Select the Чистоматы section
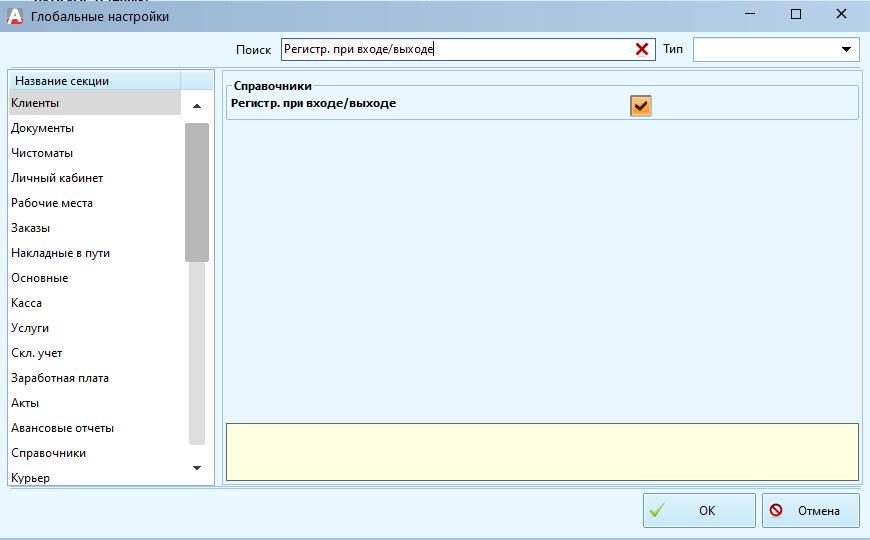This screenshot has width=870, height=540. (42, 153)
